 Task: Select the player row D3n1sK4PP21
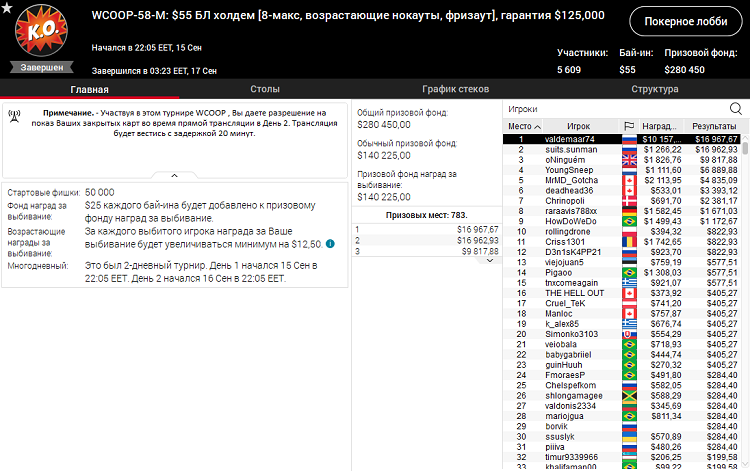point(622,252)
